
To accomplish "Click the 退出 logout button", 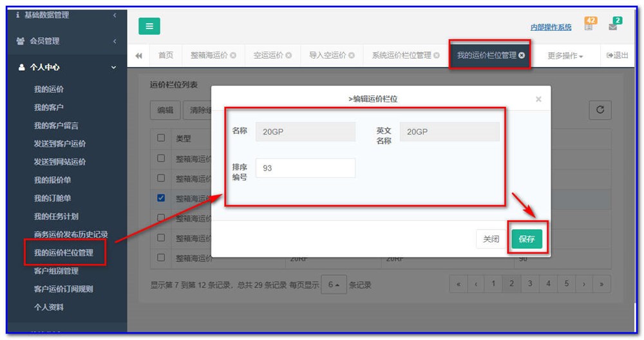I will point(618,55).
